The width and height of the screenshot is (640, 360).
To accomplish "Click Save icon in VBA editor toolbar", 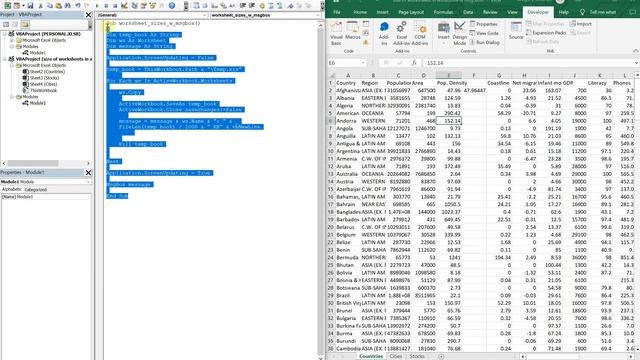I will tap(30, 6).
